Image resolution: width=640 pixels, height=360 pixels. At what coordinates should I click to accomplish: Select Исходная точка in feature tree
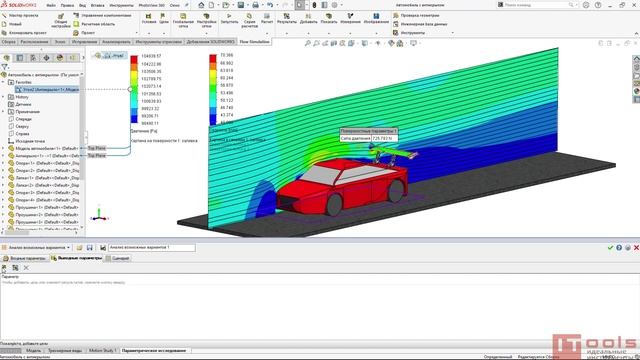click(x=29, y=141)
